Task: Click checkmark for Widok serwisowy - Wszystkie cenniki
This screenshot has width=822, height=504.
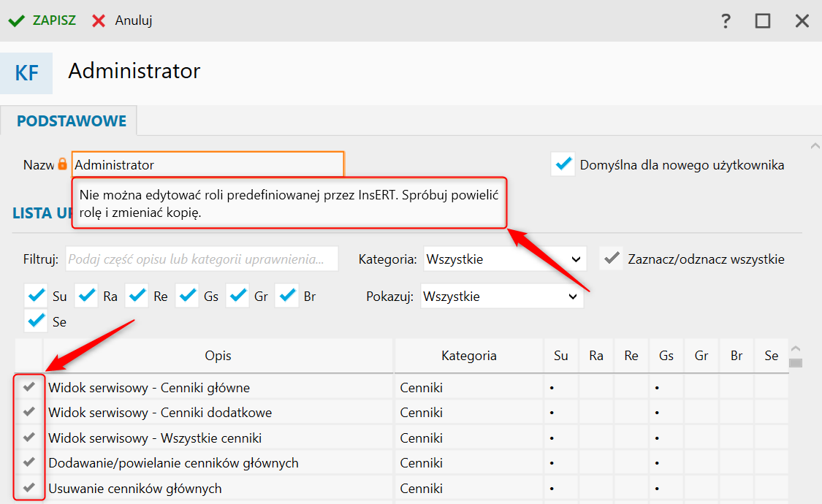Action: pos(29,438)
